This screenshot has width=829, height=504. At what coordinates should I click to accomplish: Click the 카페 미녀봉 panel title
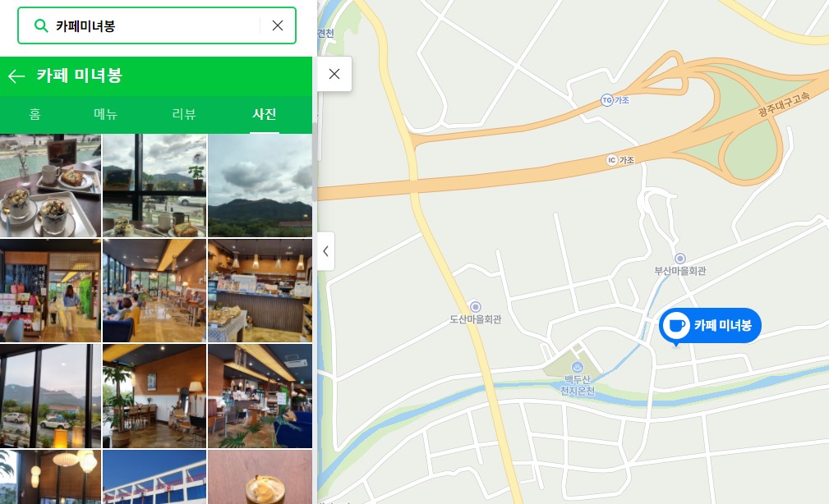pyautogui.click(x=80, y=76)
